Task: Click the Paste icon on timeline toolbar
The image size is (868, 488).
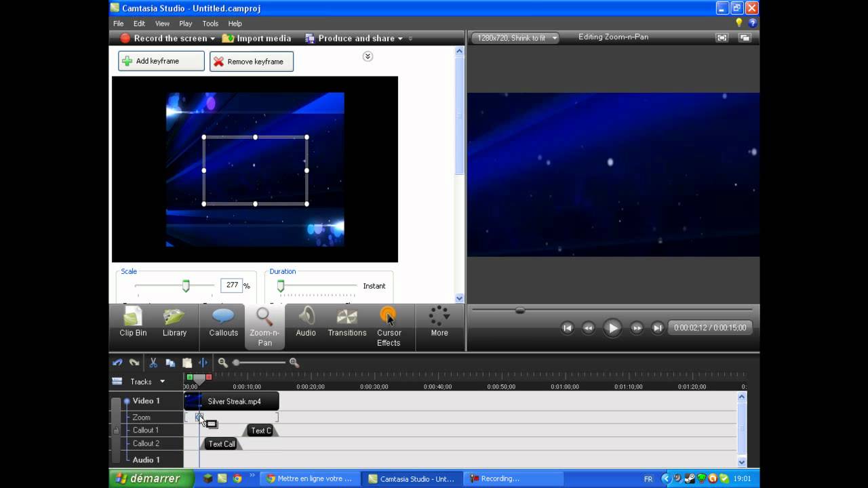Action: coord(187,363)
